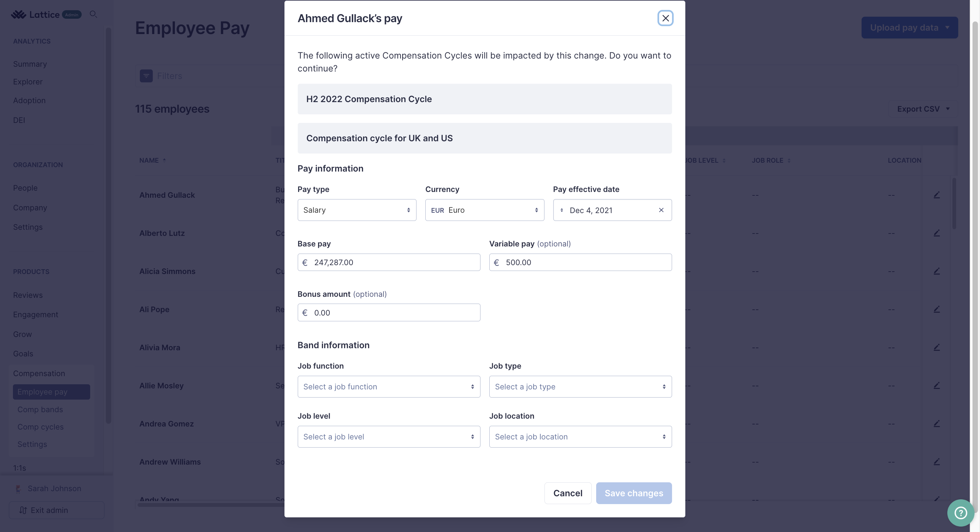Open the Job level dropdown

point(389,436)
